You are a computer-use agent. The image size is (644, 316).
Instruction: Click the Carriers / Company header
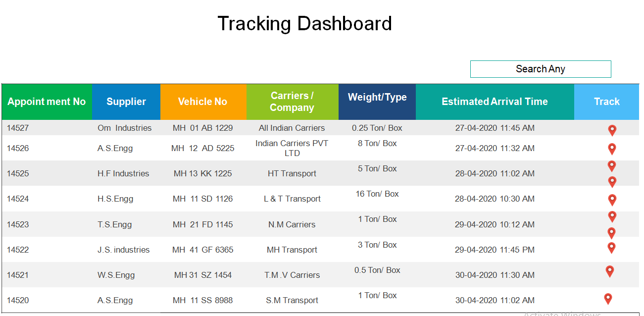[292, 102]
